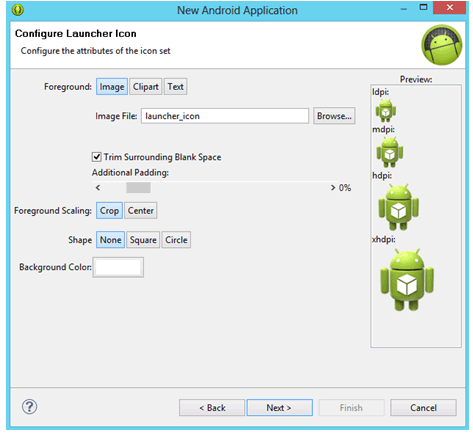Click the ldpi preview Android icon

click(x=386, y=111)
